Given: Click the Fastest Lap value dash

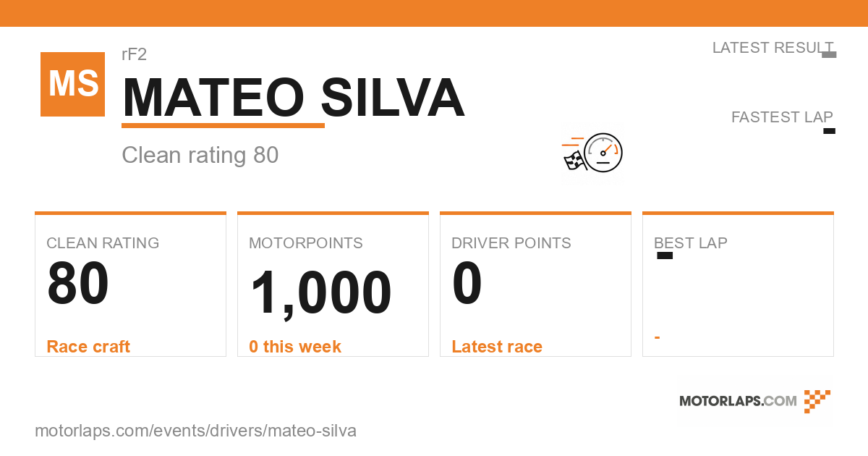Looking at the screenshot, I should (830, 131).
